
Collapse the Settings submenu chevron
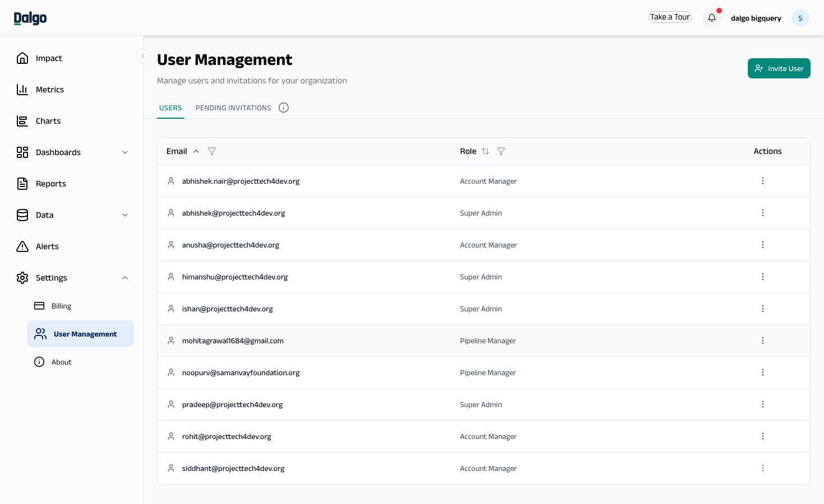pyautogui.click(x=125, y=278)
